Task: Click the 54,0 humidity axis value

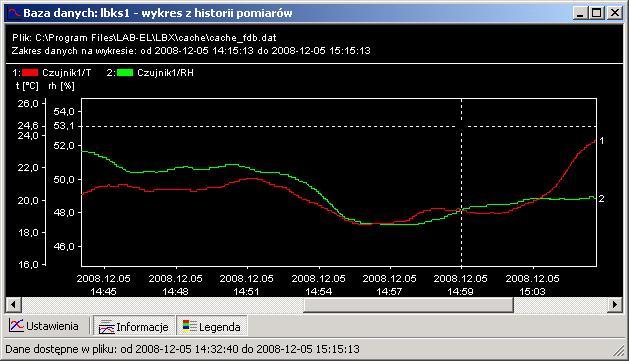Action: coord(64,112)
